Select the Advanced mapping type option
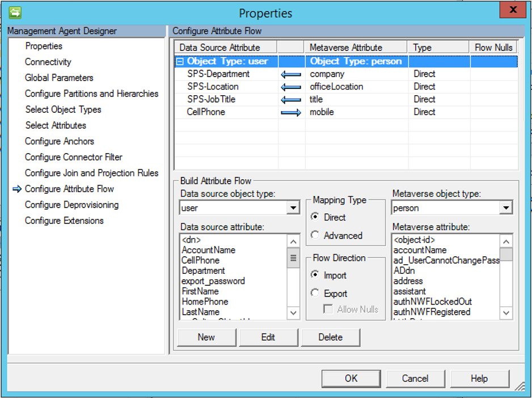Screen dimensions: 532x398 (x=315, y=235)
